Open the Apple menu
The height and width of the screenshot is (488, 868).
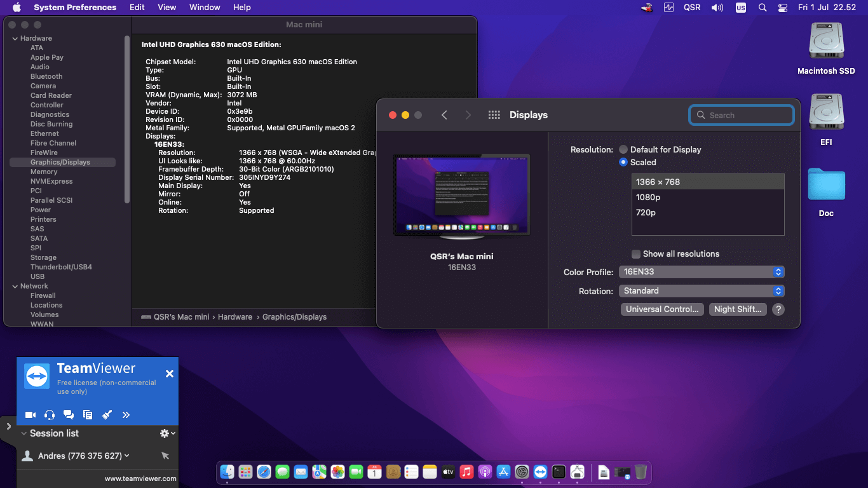click(17, 7)
